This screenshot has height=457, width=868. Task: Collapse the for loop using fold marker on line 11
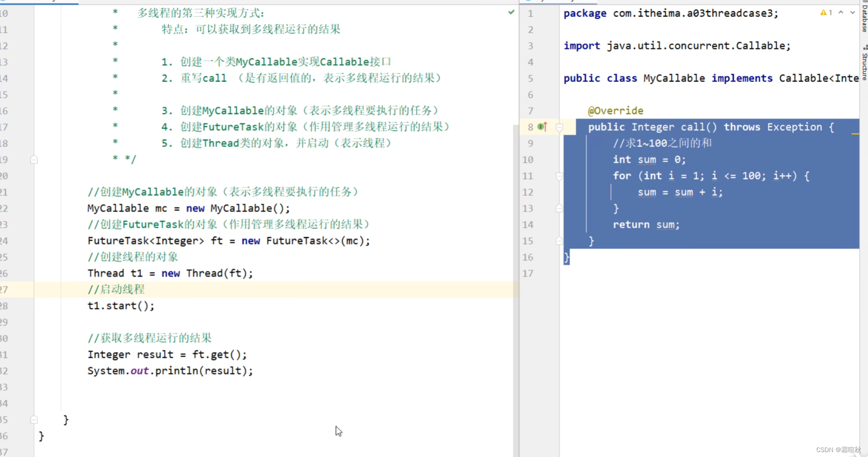[559, 176]
